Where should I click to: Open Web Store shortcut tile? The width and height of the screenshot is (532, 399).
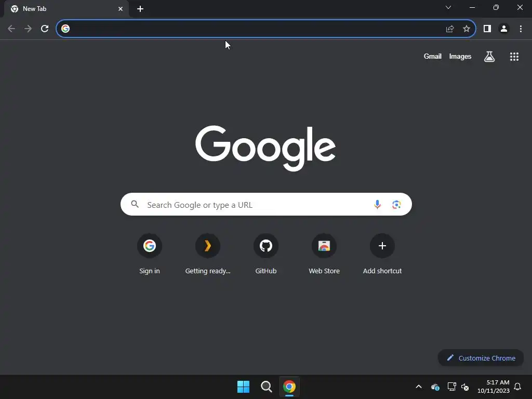tap(324, 254)
